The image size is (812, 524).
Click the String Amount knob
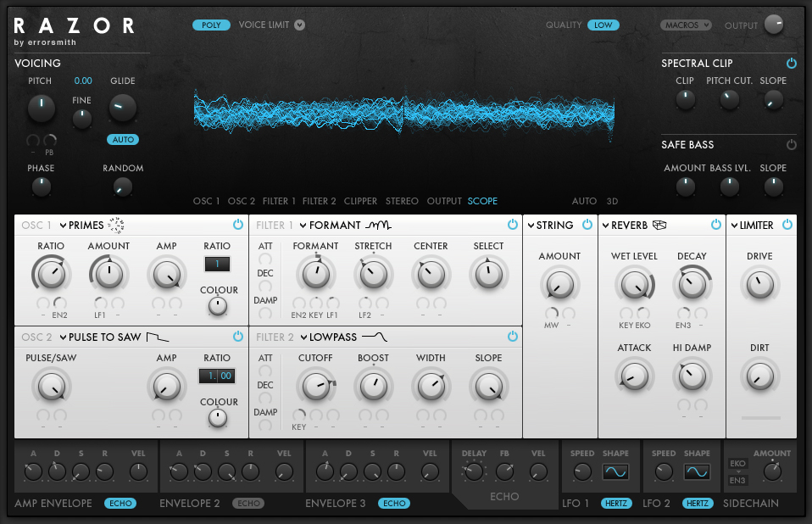tap(559, 284)
